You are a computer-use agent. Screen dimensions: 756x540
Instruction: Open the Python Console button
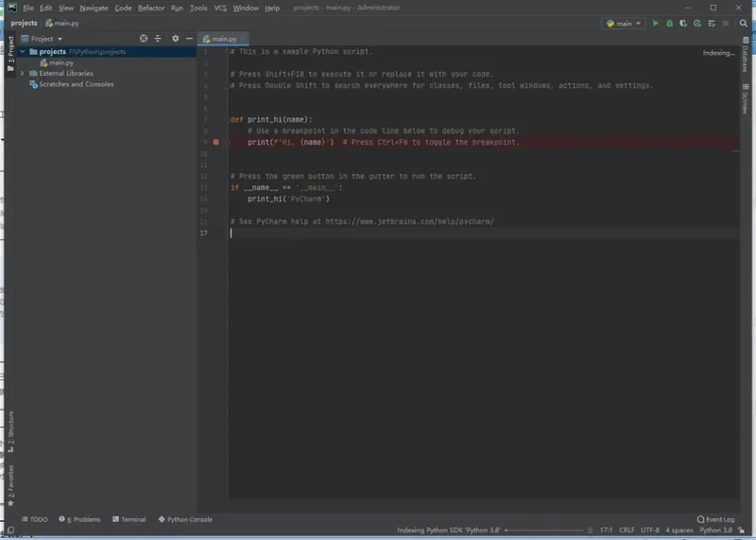point(185,519)
